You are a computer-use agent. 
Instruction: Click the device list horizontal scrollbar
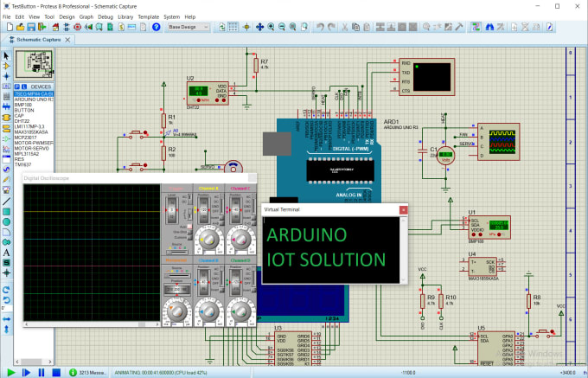[x=34, y=362]
